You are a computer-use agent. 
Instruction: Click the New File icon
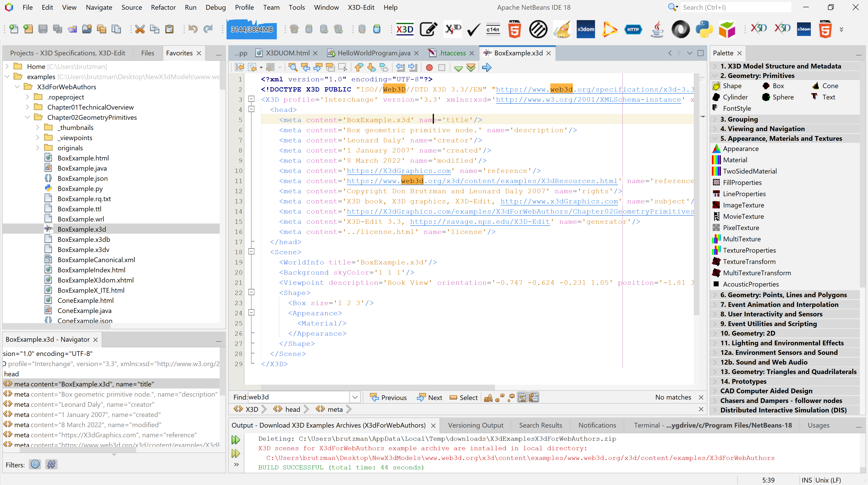14,29
